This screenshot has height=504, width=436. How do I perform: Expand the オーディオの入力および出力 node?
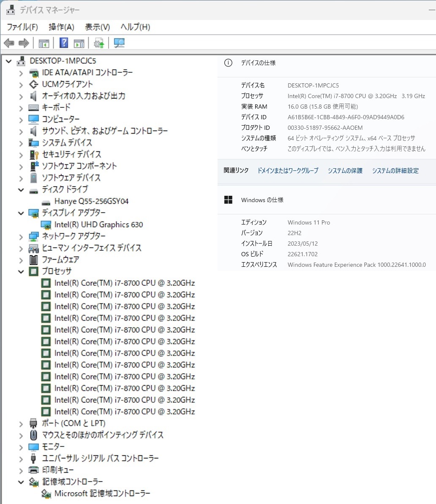[x=21, y=96]
